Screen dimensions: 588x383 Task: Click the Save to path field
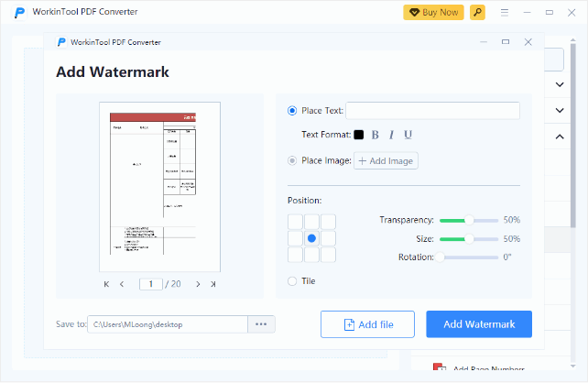(168, 324)
